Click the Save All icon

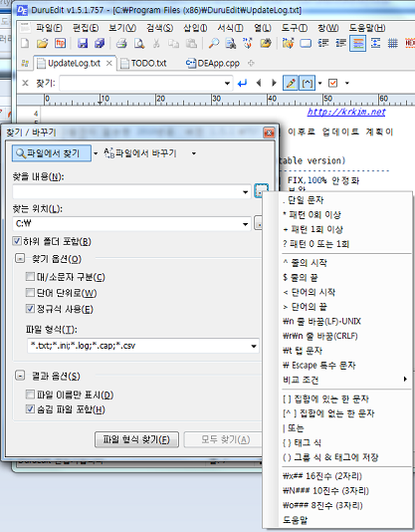pos(101,44)
